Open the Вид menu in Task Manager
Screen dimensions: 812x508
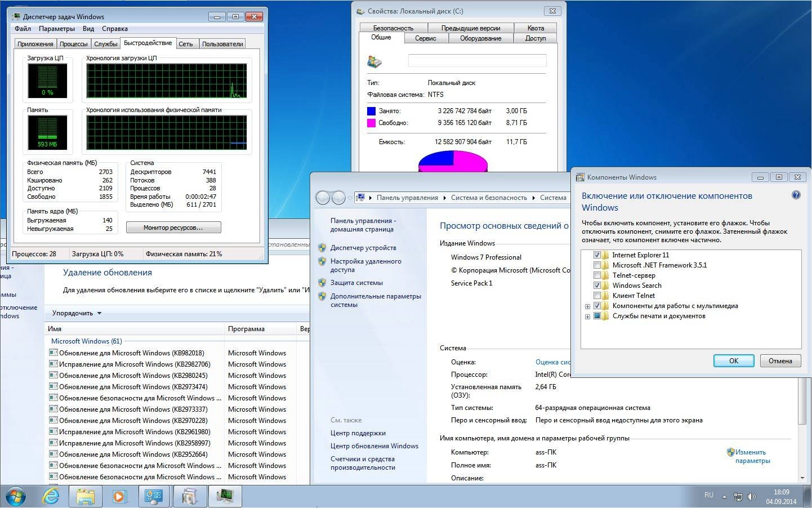click(x=88, y=29)
